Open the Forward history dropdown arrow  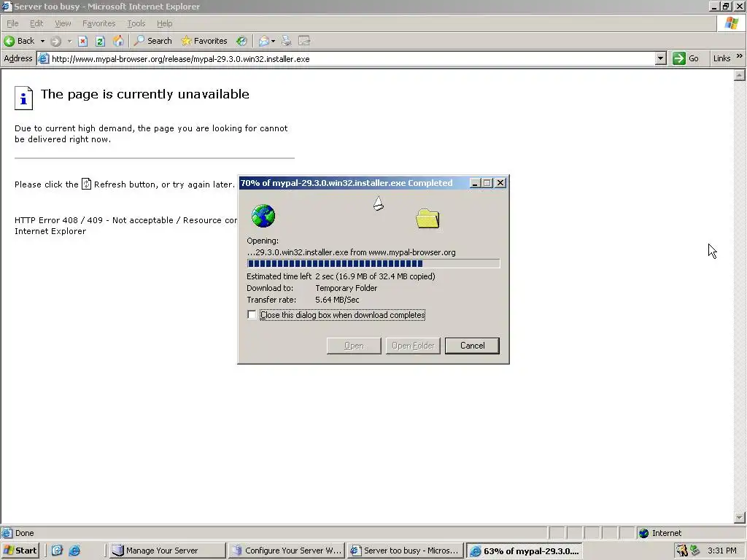point(69,42)
